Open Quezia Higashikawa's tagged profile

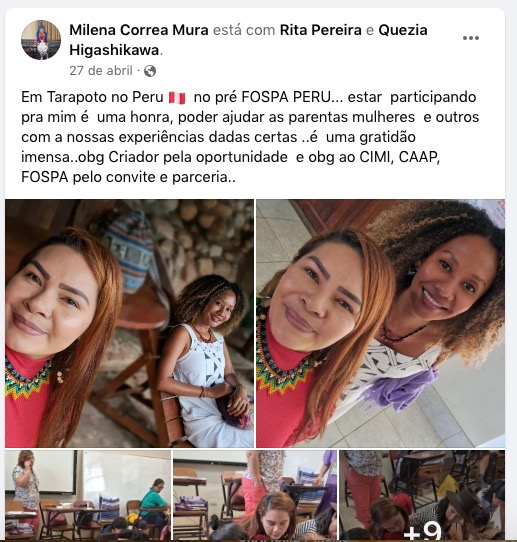(248, 40)
